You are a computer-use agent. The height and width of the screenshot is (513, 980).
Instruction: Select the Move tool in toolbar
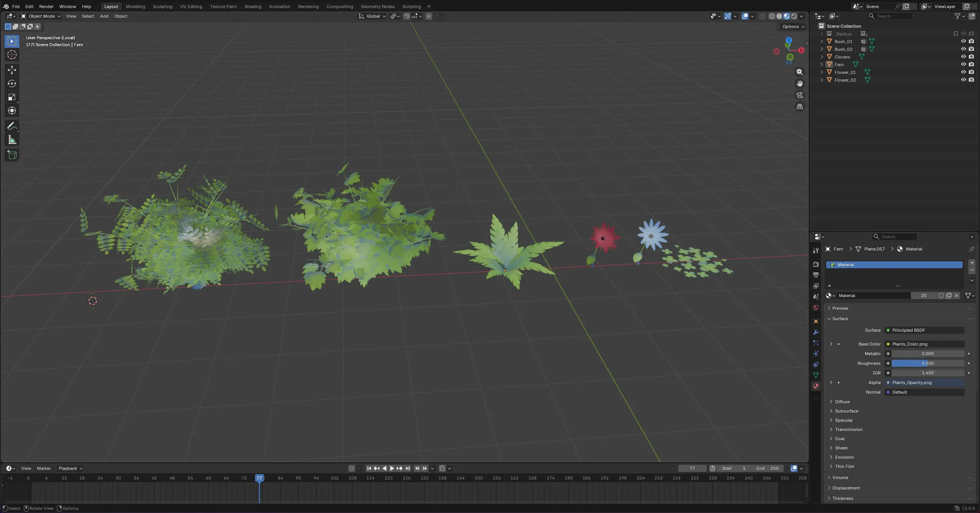click(x=12, y=70)
